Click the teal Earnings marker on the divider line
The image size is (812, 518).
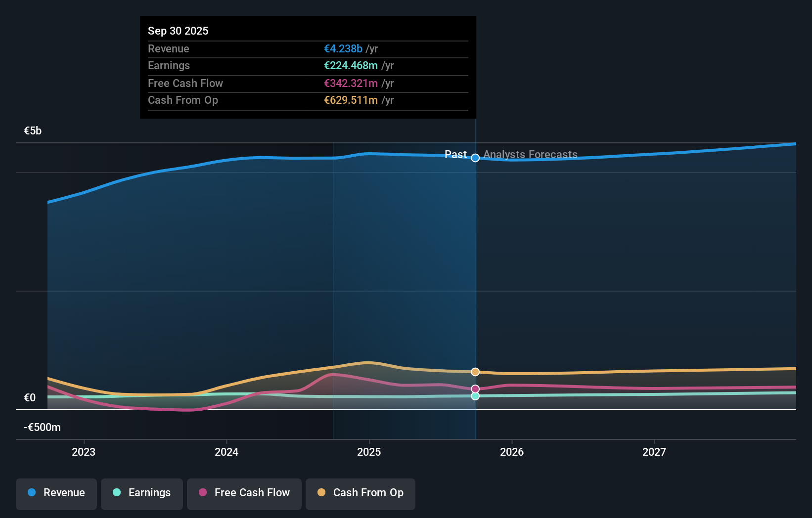475,396
